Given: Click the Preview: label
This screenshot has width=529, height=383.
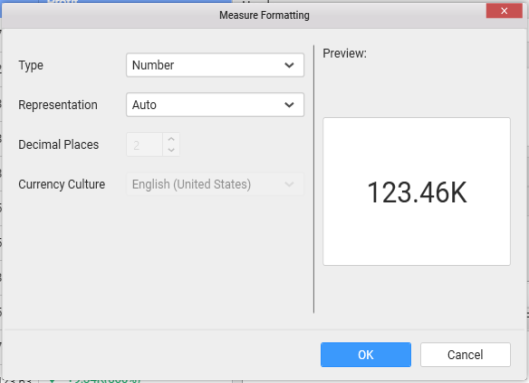Looking at the screenshot, I should 344,53.
